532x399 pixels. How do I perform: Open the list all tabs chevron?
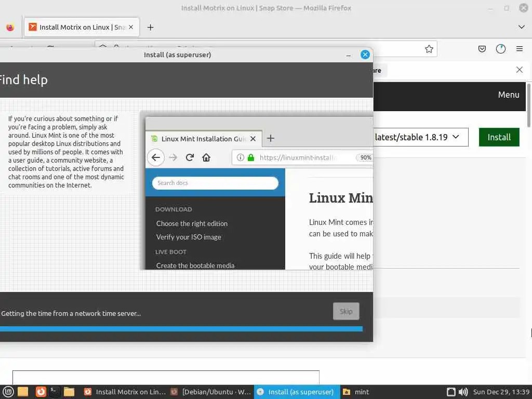tap(522, 27)
